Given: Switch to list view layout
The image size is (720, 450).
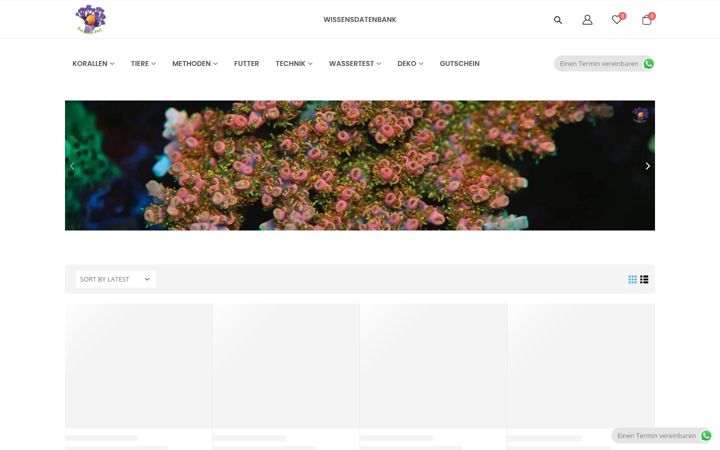Looking at the screenshot, I should coord(644,279).
